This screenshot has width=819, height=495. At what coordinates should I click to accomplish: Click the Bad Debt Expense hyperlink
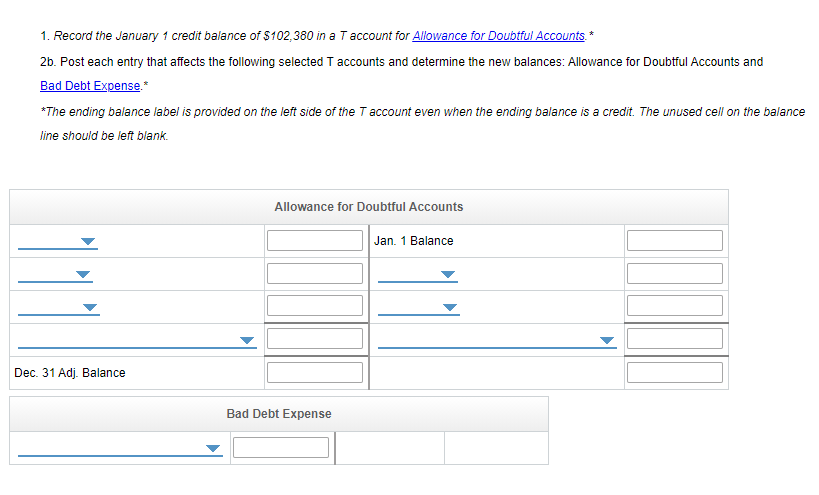[x=90, y=86]
